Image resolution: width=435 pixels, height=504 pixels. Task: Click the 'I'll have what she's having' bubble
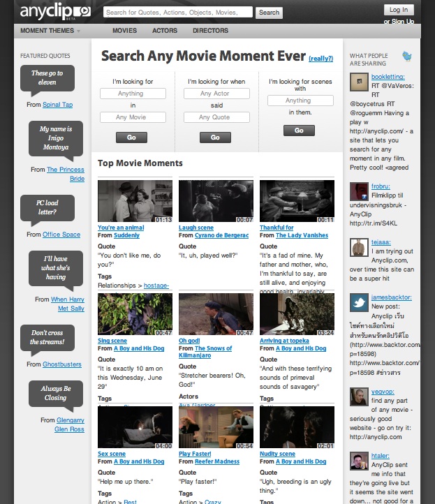(56, 268)
